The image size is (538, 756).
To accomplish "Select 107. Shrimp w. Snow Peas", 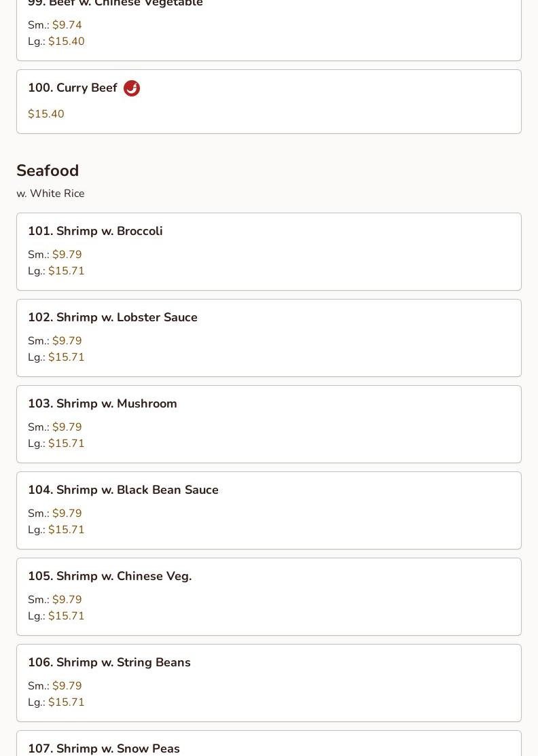I will tap(269, 744).
